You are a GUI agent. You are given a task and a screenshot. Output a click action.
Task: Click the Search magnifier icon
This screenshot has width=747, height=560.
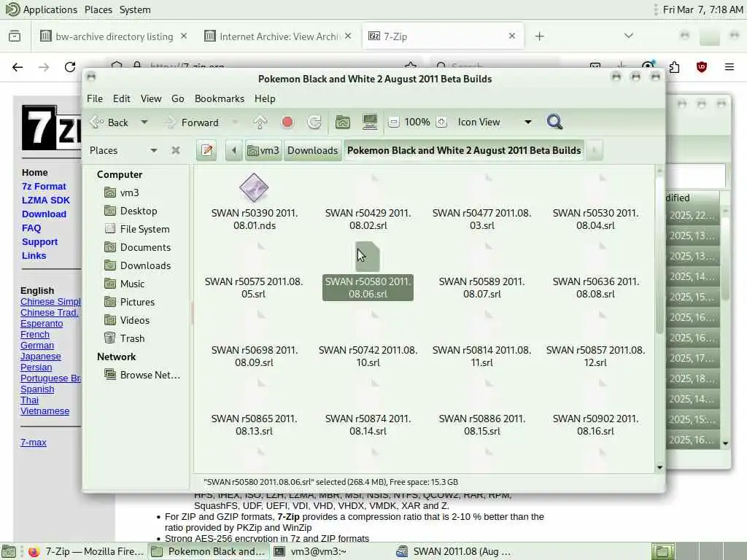tap(554, 122)
